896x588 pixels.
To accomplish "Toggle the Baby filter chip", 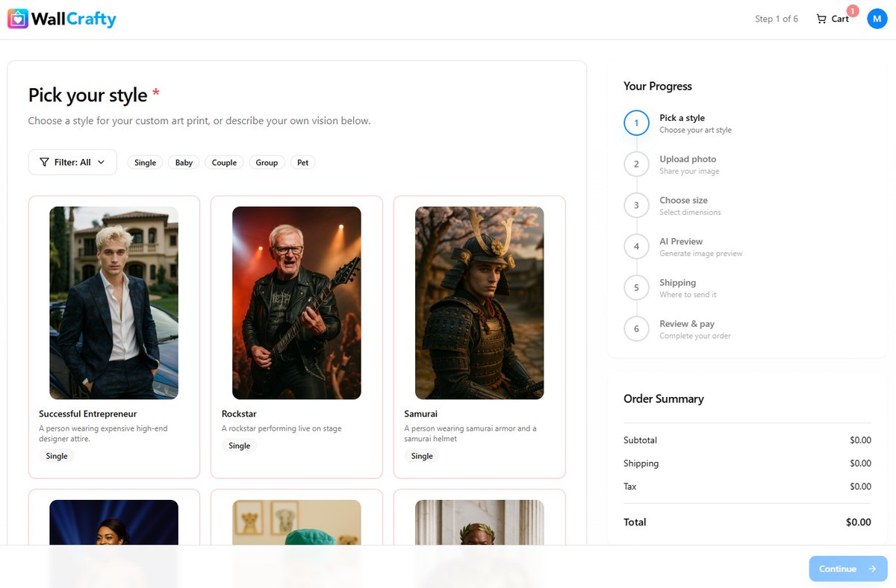I will (183, 162).
